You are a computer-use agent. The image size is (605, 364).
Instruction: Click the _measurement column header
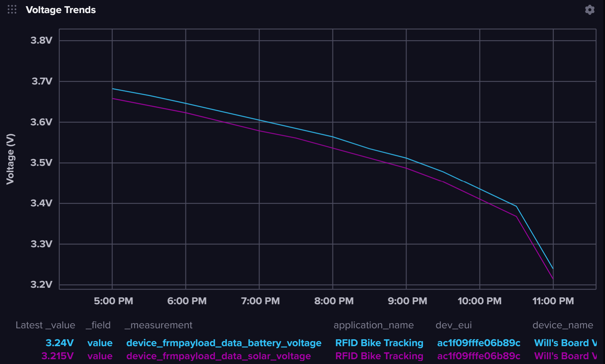pos(158,325)
